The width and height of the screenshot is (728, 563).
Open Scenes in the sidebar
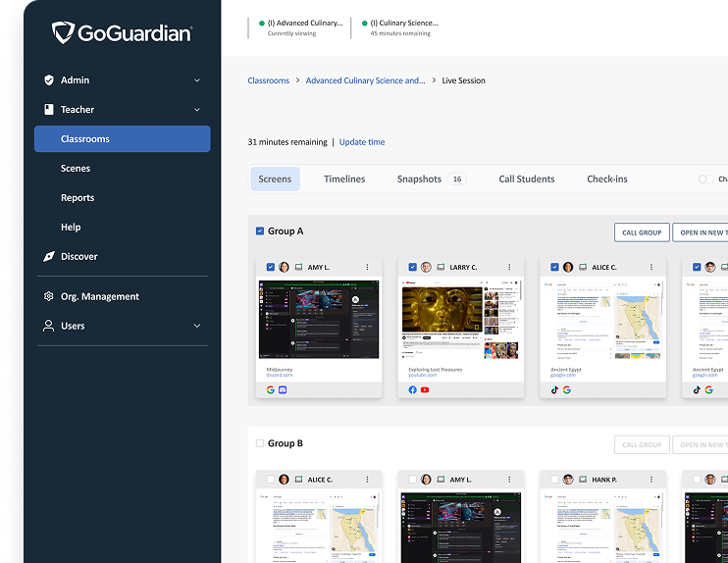[76, 169]
